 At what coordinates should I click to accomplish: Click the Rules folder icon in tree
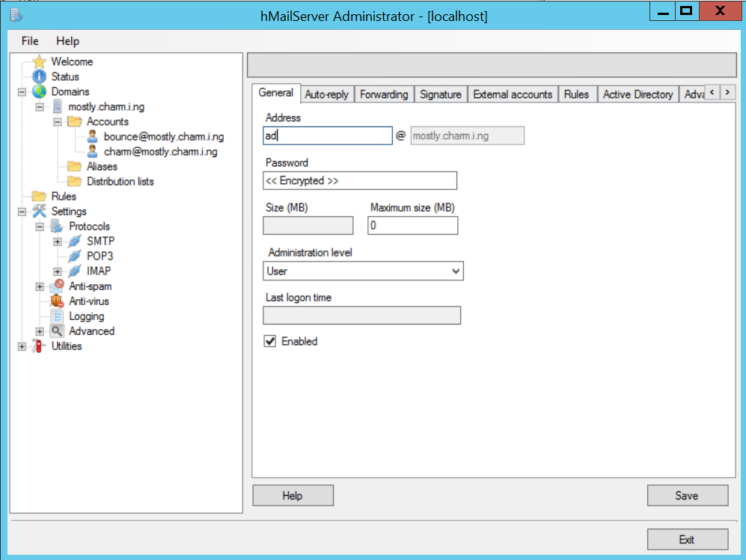(x=39, y=197)
